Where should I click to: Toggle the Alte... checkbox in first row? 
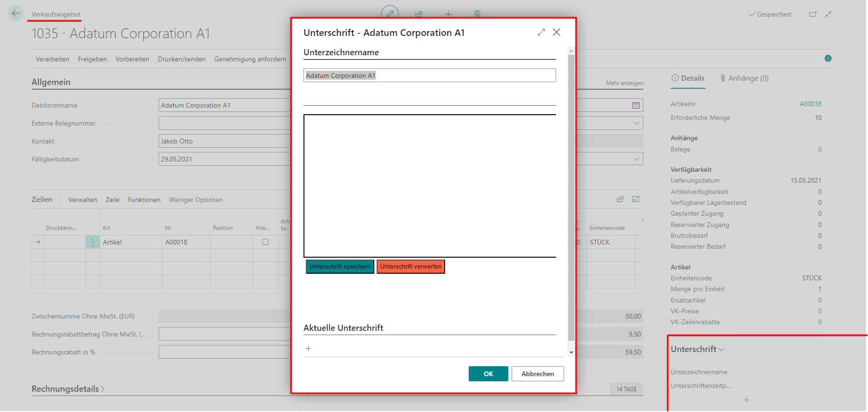(265, 242)
